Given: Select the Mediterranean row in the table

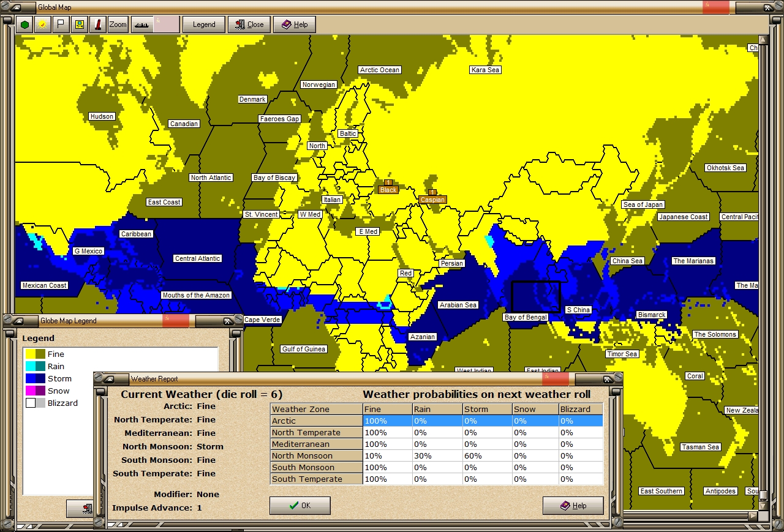Looking at the screenshot, I should [x=437, y=444].
